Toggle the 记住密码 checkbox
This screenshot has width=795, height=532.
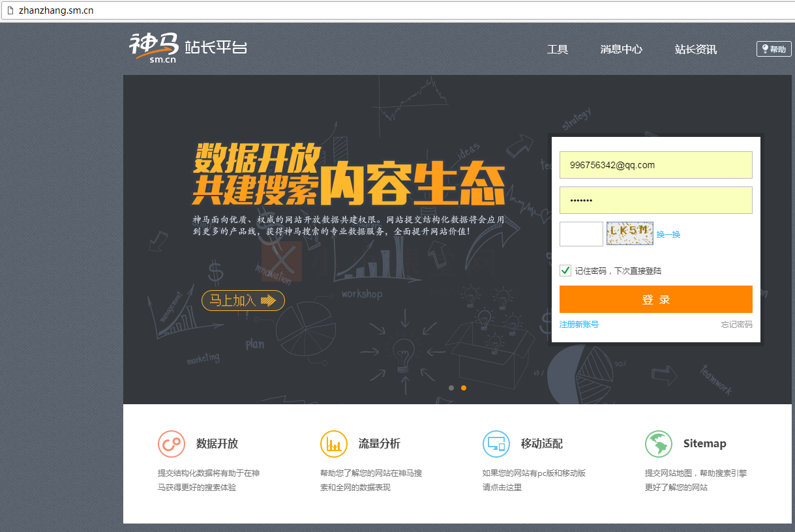pos(565,271)
